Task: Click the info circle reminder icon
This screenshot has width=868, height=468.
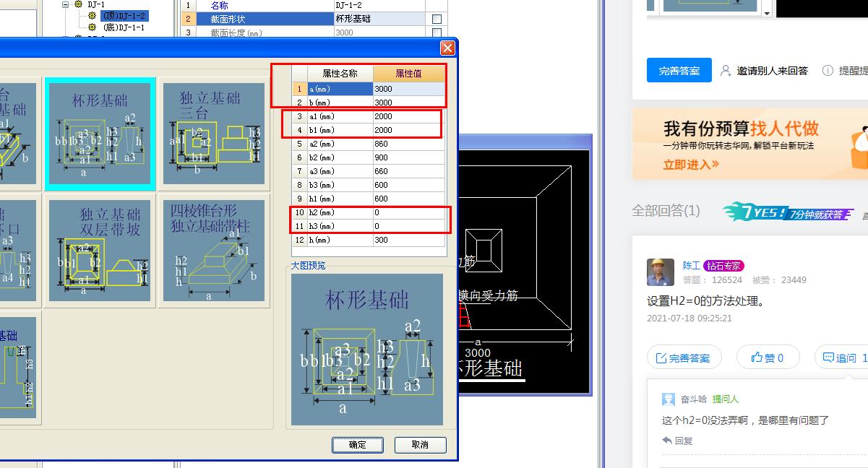Action: [828, 71]
